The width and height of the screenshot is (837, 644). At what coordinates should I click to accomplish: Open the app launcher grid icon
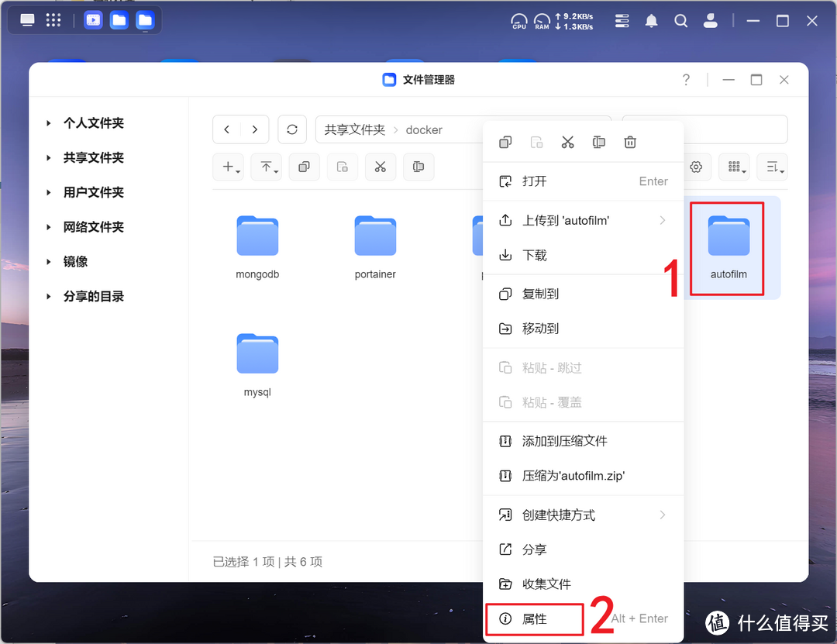pos(53,19)
